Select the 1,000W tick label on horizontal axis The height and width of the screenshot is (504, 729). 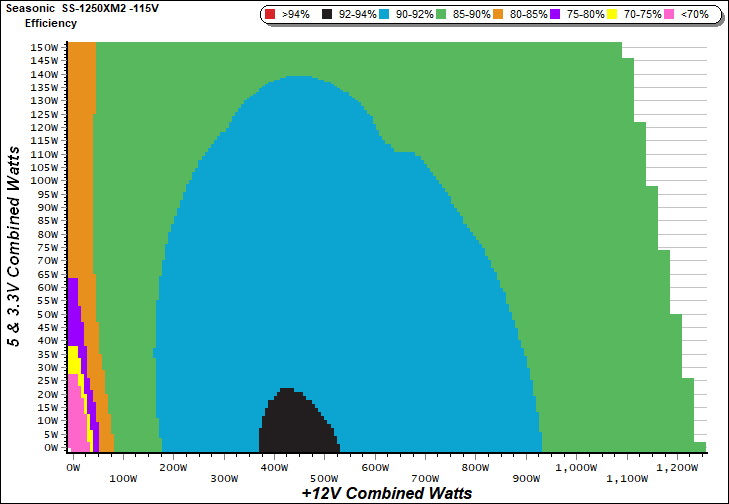(577, 467)
